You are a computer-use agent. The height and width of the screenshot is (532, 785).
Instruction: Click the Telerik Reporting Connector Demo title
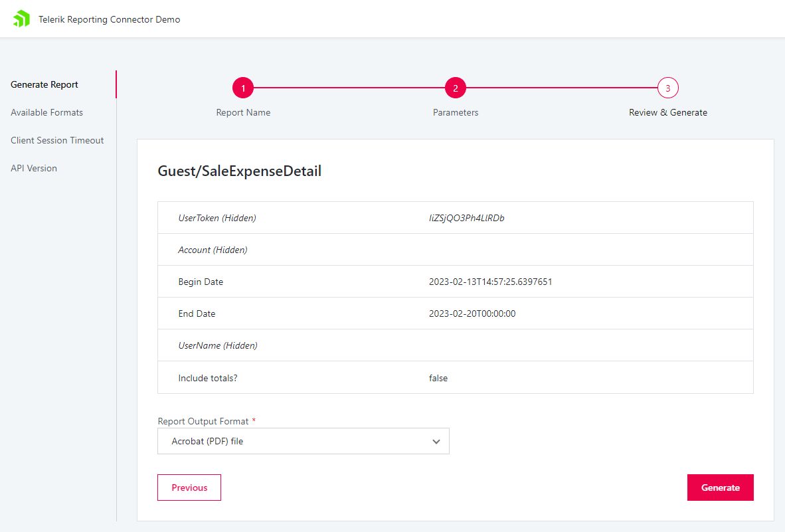click(x=109, y=19)
